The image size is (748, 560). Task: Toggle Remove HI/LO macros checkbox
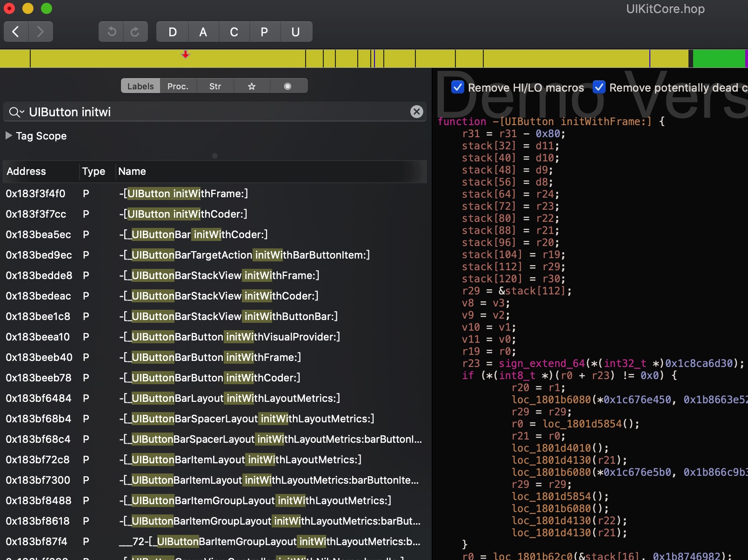pyautogui.click(x=458, y=87)
